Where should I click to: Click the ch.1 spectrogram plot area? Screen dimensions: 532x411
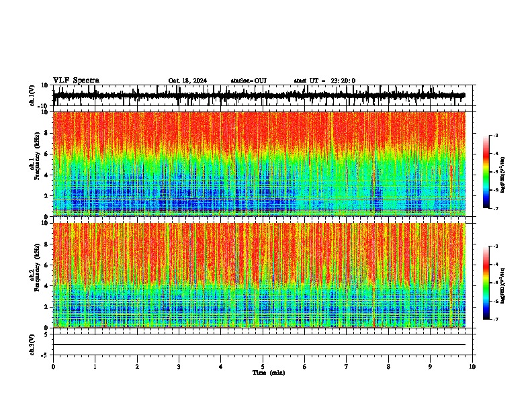coord(259,164)
